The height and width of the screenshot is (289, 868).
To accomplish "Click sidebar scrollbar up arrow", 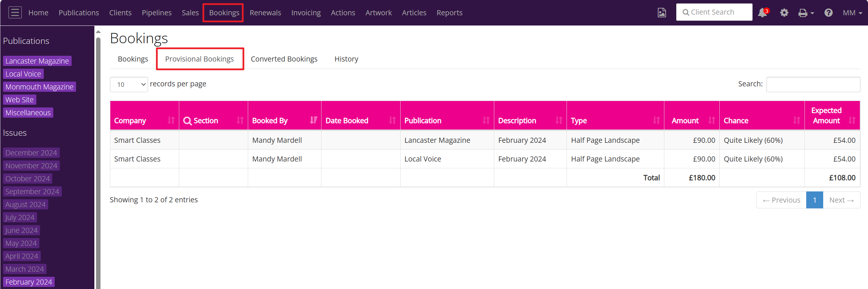I will 98,32.
